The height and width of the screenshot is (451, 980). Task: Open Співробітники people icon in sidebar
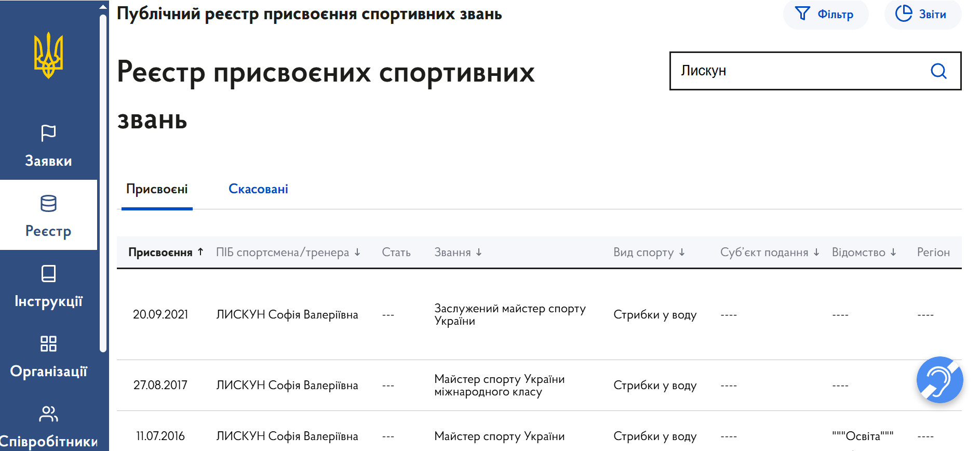[48, 414]
